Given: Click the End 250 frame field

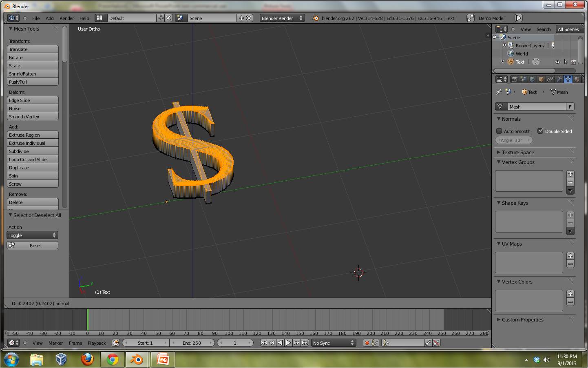Looking at the screenshot, I should click(192, 343).
